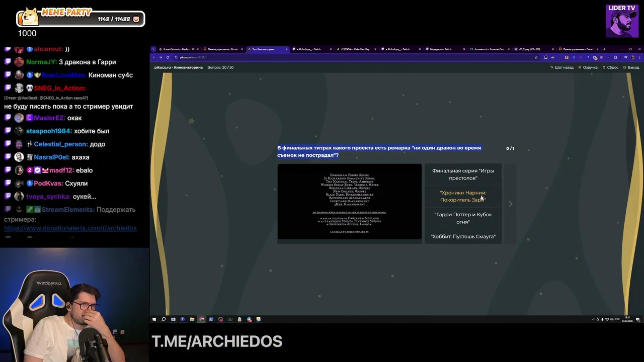Viewport: 644px width, 362px height.
Task: Open Windows taskbar search
Action: 164,319
